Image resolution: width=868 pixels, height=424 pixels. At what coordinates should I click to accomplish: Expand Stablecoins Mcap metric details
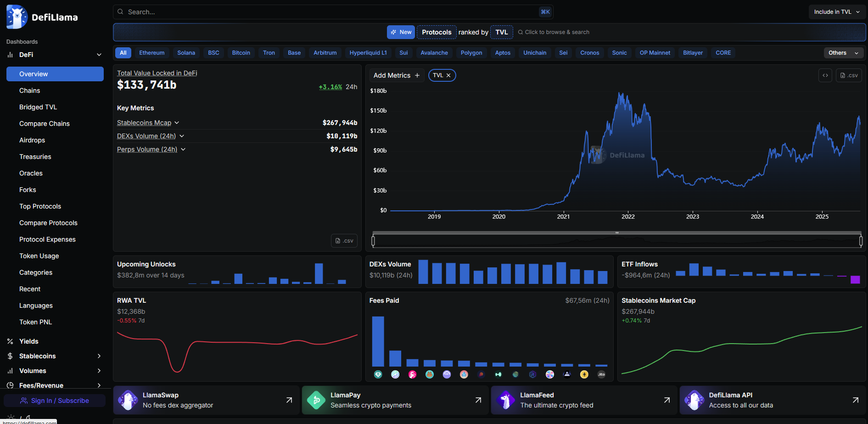(x=177, y=123)
